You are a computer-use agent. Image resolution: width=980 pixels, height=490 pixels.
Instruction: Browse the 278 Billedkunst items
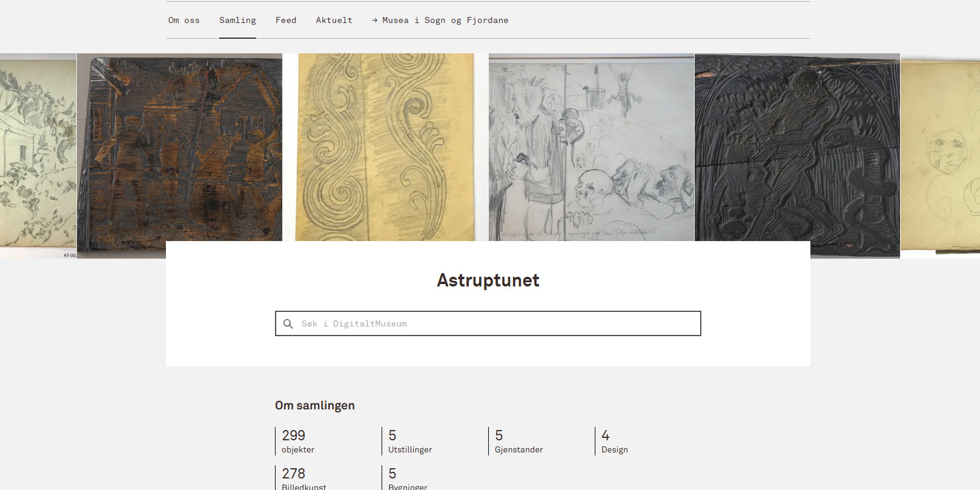(303, 478)
